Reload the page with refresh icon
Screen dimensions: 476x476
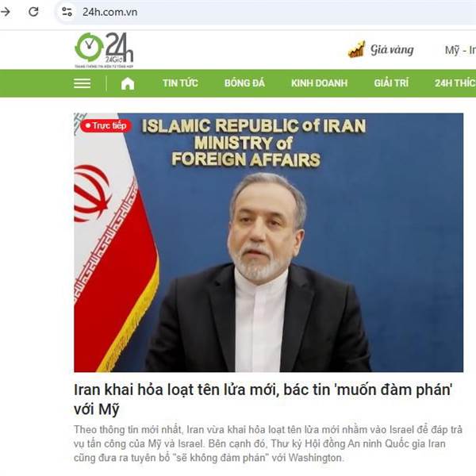(33, 12)
